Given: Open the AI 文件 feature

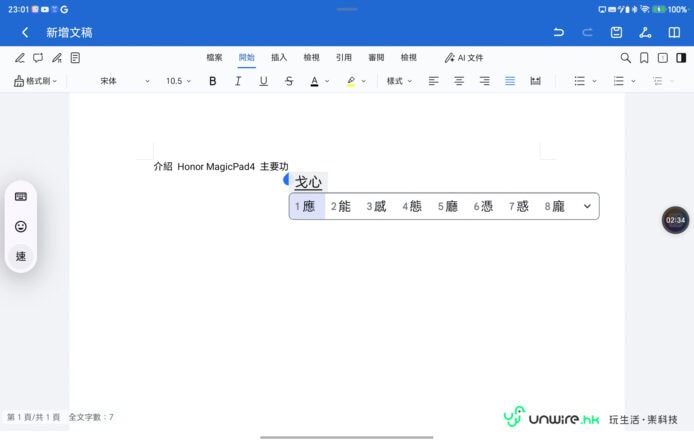Looking at the screenshot, I should [x=464, y=58].
